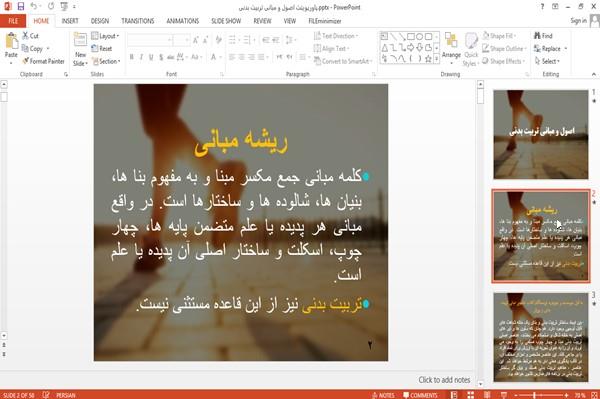Open COMMENTS from the status bar
Screen dimensions: 600x399
420,395
